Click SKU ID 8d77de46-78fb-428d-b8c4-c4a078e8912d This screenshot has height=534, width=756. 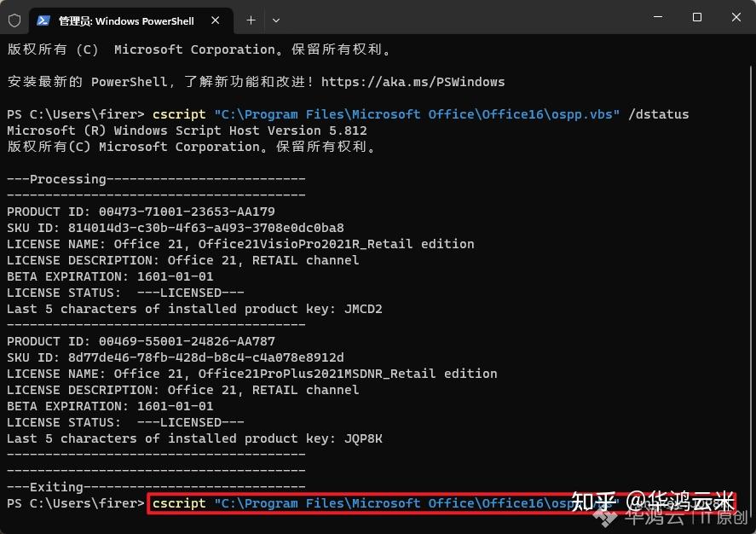coord(176,357)
